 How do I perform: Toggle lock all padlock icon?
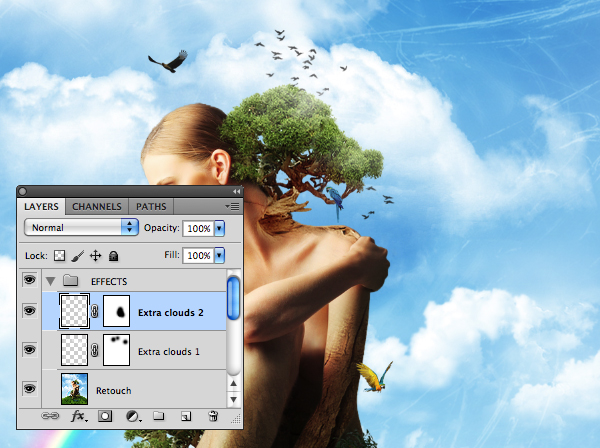[x=113, y=256]
